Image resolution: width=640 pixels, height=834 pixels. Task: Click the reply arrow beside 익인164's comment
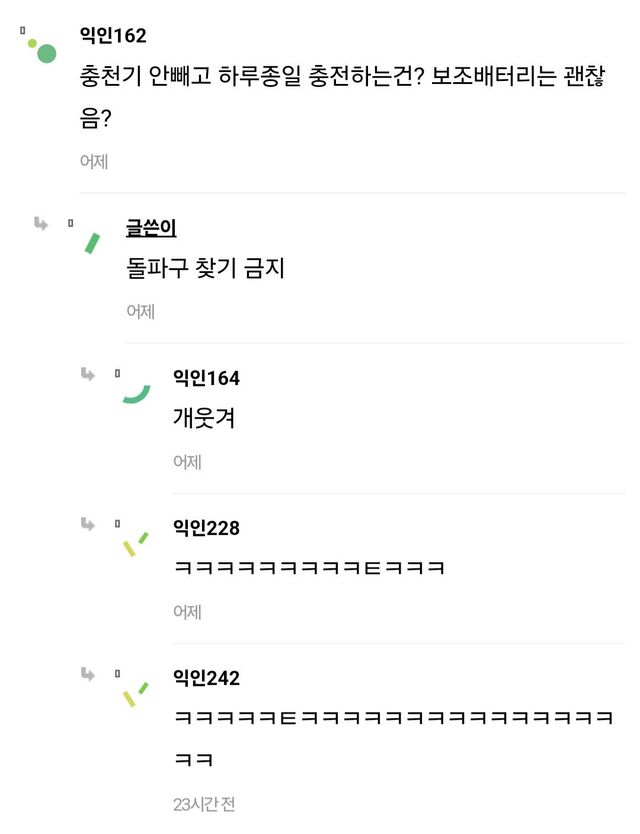(88, 374)
